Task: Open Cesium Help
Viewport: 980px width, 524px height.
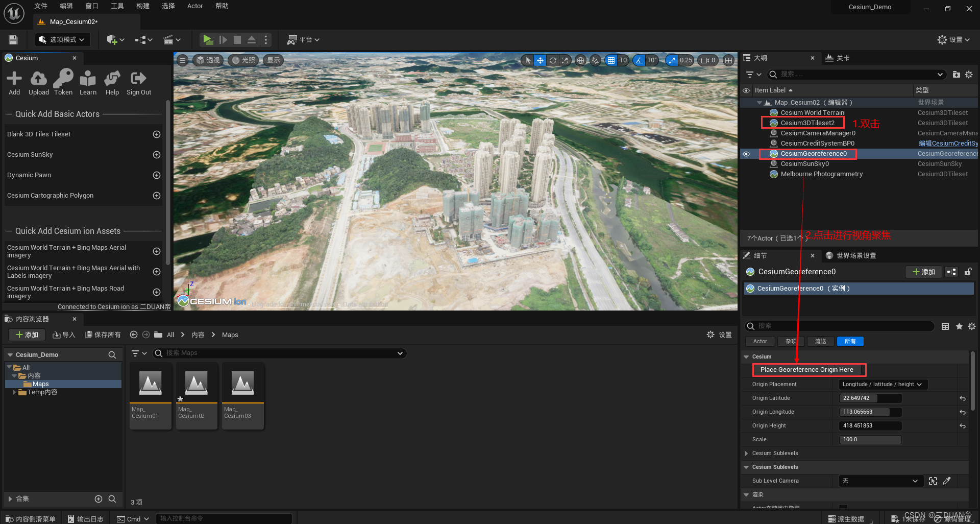Action: coord(112,83)
